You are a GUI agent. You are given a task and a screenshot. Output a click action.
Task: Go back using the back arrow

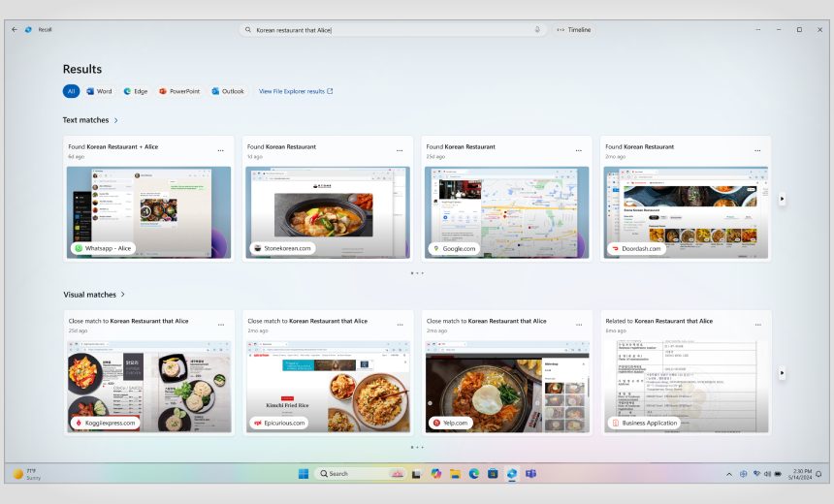tap(15, 30)
